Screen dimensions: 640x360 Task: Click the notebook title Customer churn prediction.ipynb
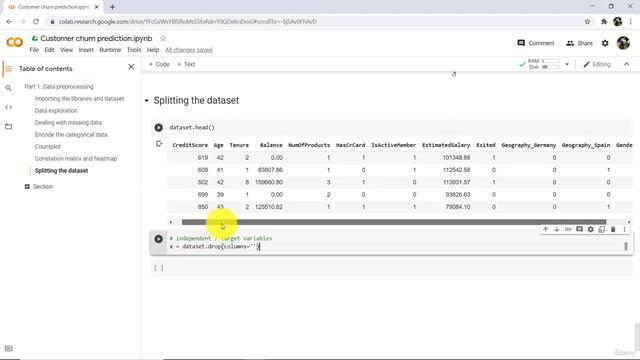click(x=96, y=38)
